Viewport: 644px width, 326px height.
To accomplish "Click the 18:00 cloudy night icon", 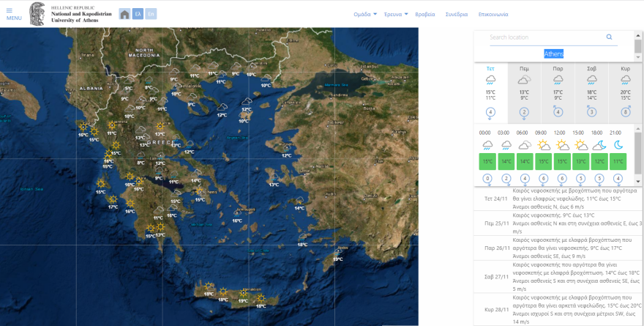I will pos(599,145).
